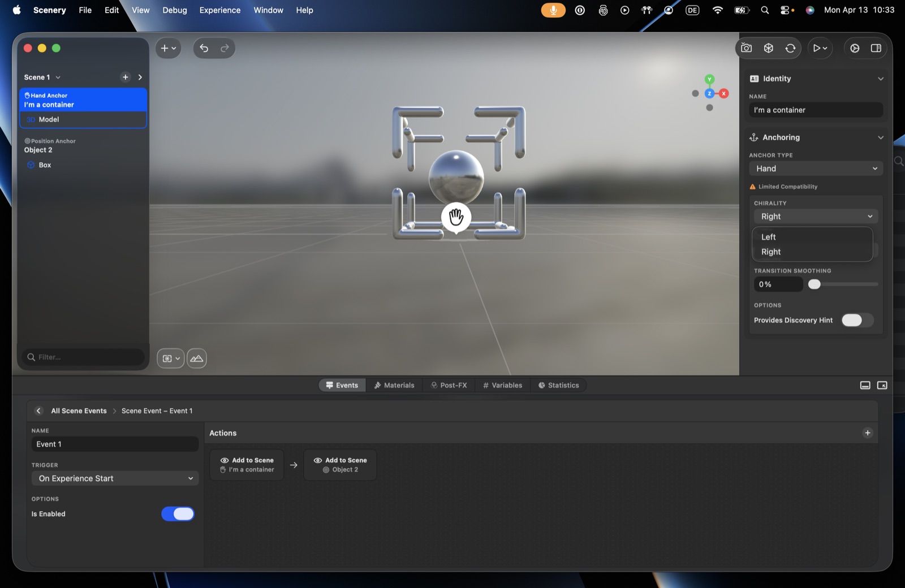Screen dimensions: 905x588
Task: Enable the Provides Discovery Hint toggle
Action: tap(857, 320)
